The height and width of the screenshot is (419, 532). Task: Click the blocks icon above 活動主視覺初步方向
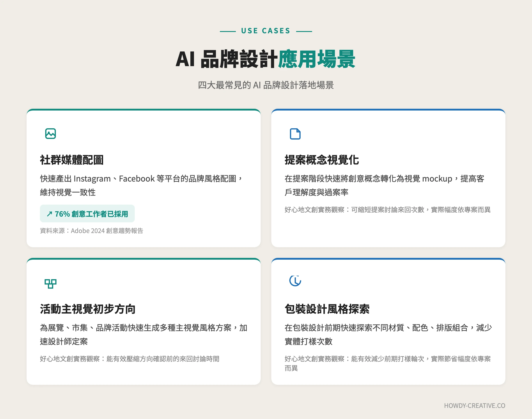(51, 283)
